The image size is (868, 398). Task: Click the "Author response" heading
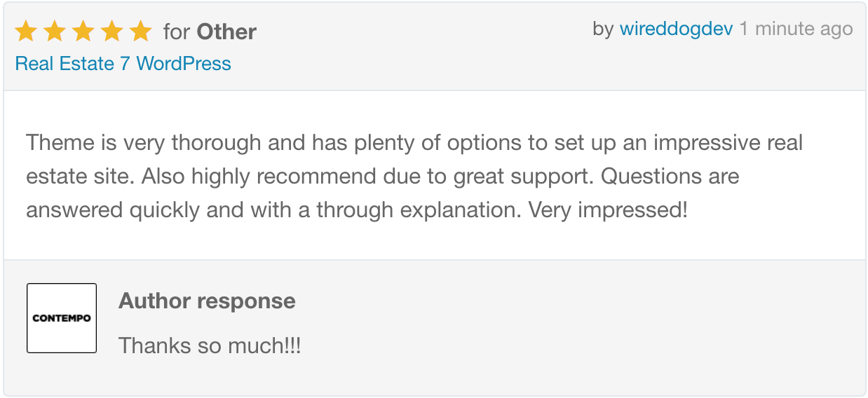pyautogui.click(x=207, y=301)
